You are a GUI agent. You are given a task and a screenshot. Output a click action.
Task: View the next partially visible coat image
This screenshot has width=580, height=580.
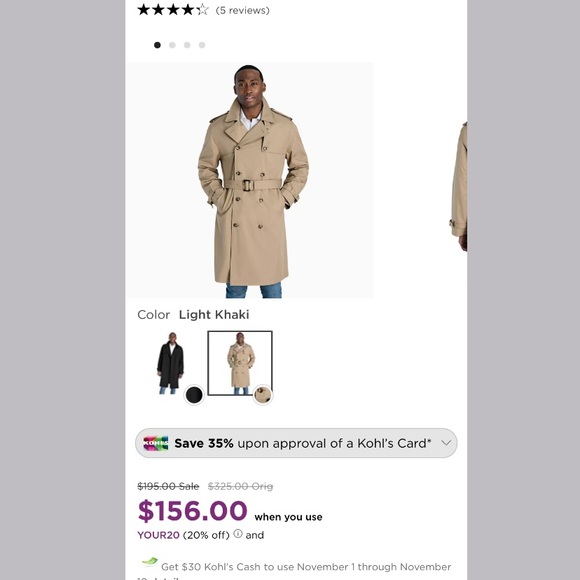pyautogui.click(x=459, y=187)
